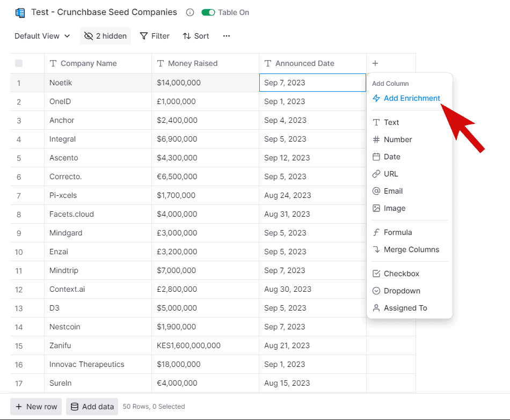Viewport: 510px width, 420px height.
Task: Click the KES1,600,000,000 cell
Action: [x=205, y=345]
